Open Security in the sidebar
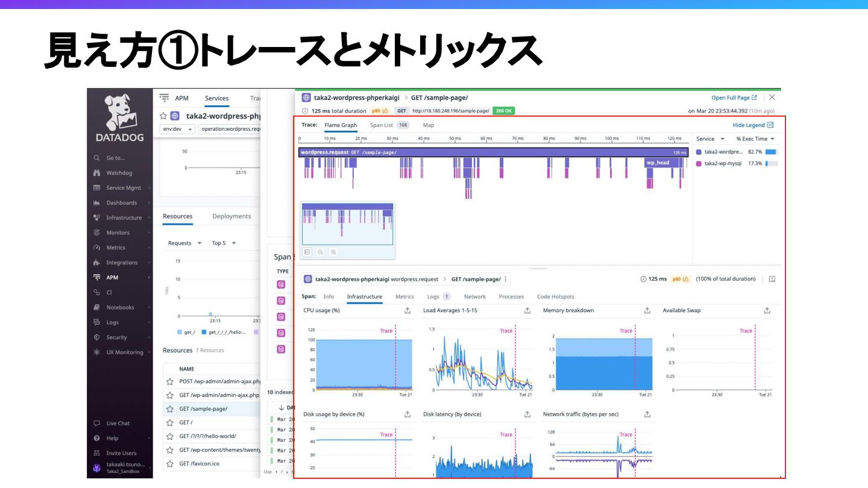The height and width of the screenshot is (488, 868). click(116, 337)
